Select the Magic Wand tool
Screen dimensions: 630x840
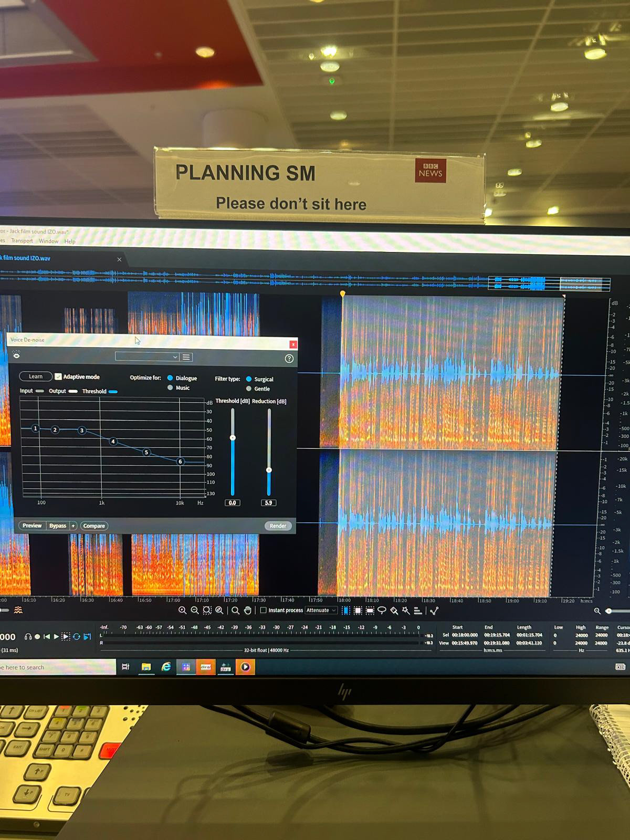pos(406,610)
